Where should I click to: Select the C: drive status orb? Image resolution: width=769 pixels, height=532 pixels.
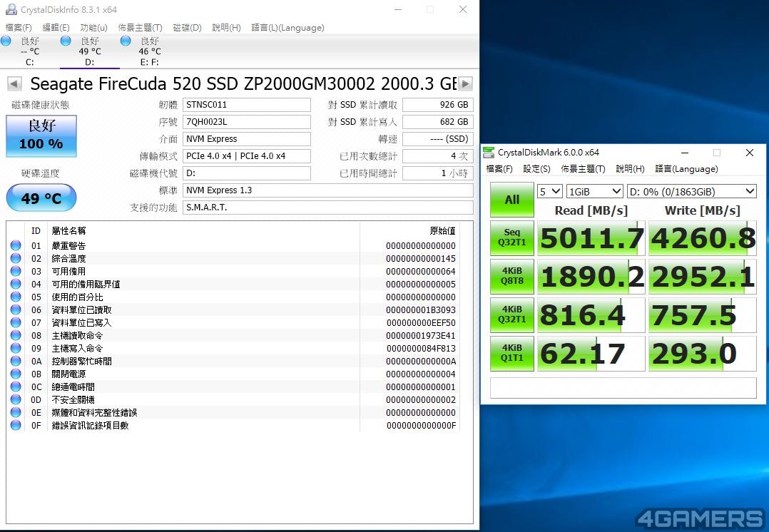(x=6, y=41)
